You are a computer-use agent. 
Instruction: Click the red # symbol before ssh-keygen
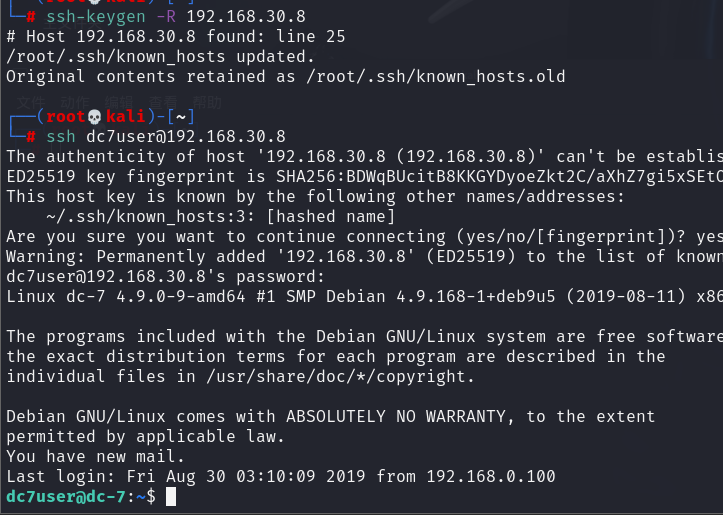(31, 17)
